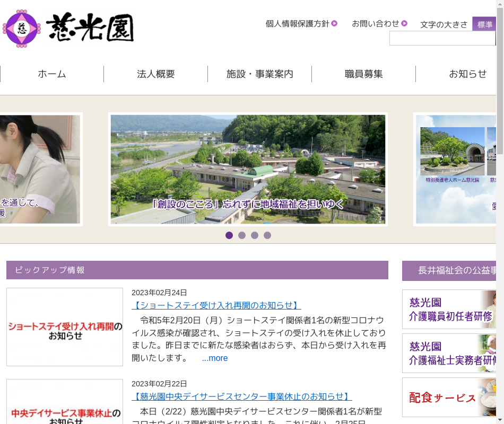Open the 法人概要 menu item
504x424 pixels.
click(156, 74)
